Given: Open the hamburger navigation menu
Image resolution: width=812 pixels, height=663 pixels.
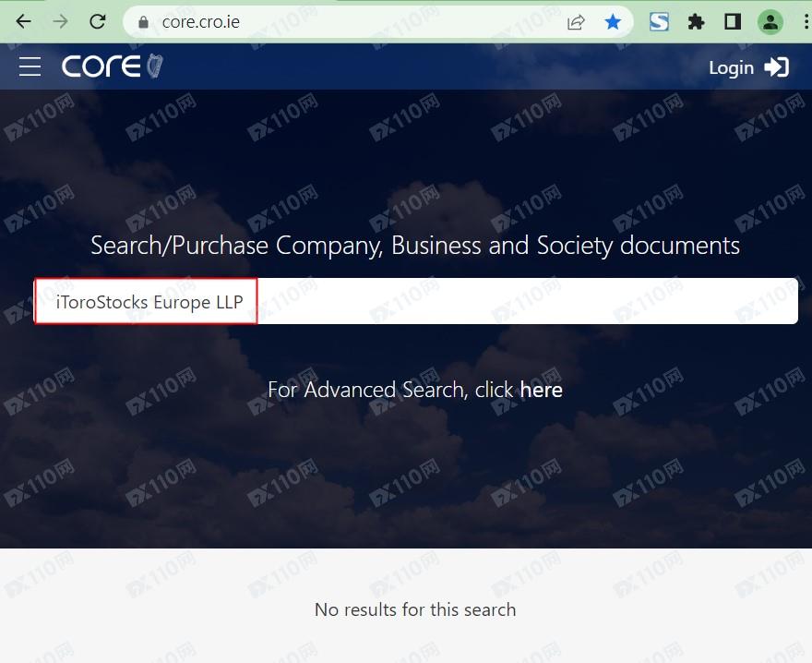Looking at the screenshot, I should (30, 66).
